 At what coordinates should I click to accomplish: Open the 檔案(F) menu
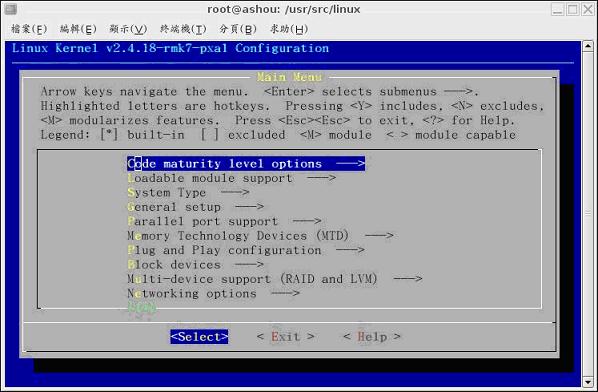29,29
